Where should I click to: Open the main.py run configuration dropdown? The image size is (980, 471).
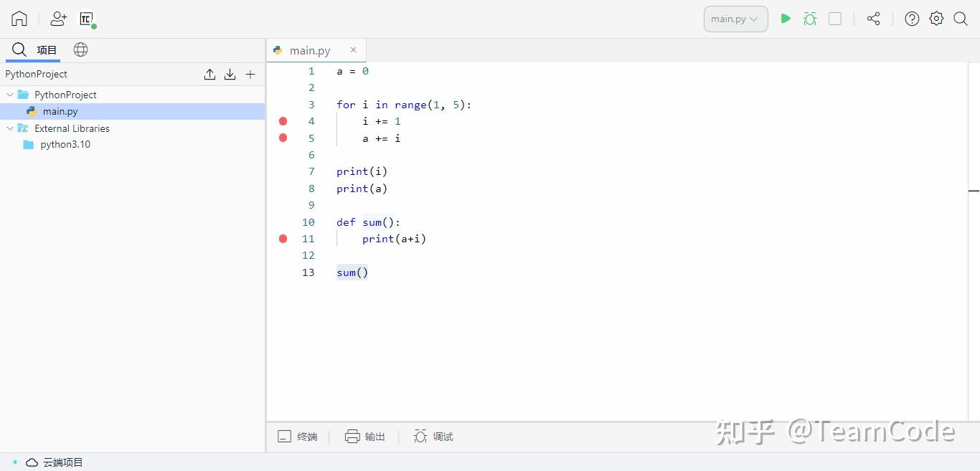[735, 19]
